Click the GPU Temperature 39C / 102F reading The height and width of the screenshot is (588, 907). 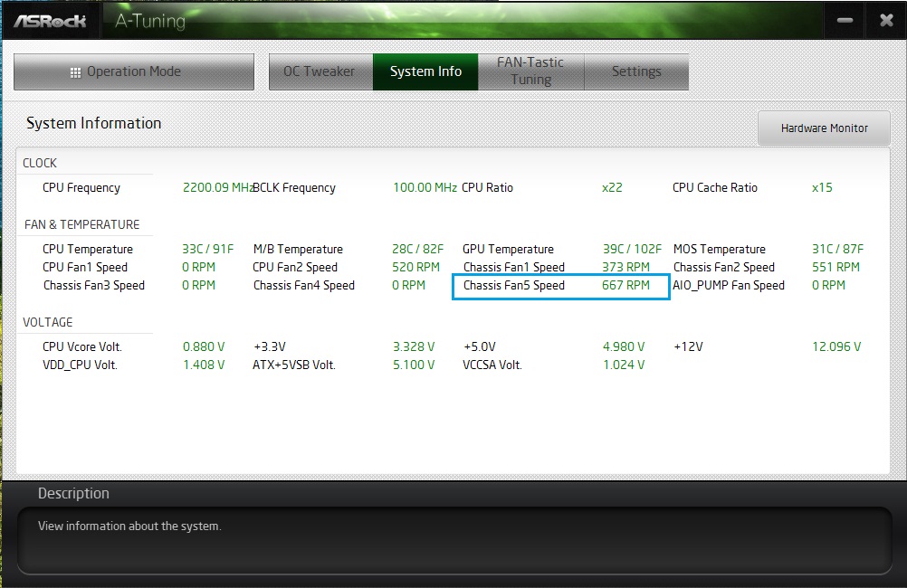coord(632,249)
